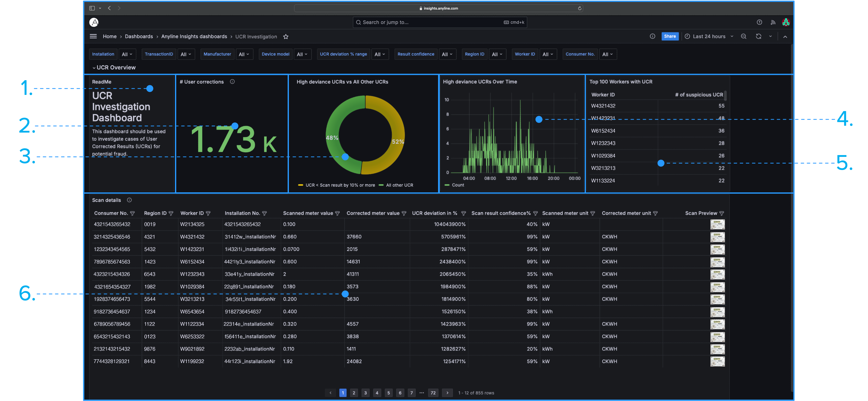
Task: Open the news feed RSS icon
Action: click(x=773, y=22)
